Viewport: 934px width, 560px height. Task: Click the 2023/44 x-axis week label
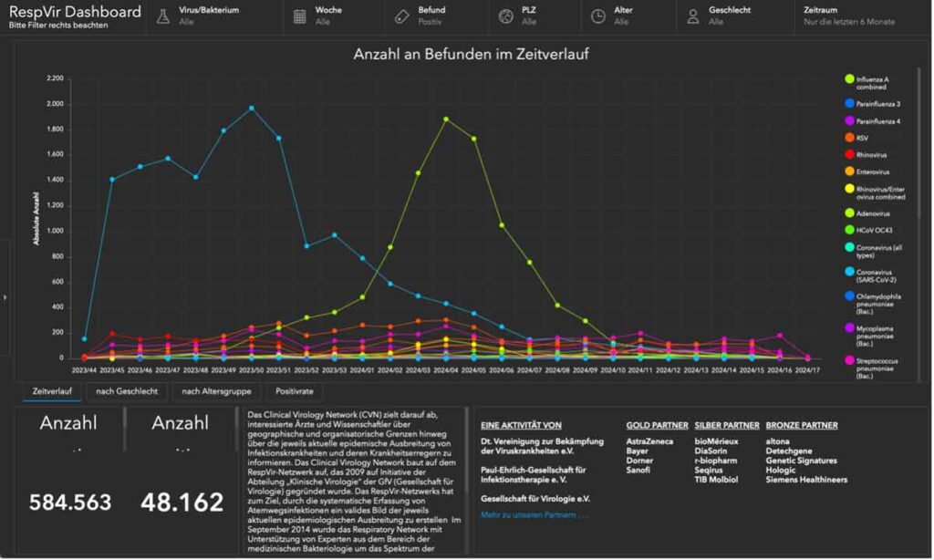coord(84,370)
